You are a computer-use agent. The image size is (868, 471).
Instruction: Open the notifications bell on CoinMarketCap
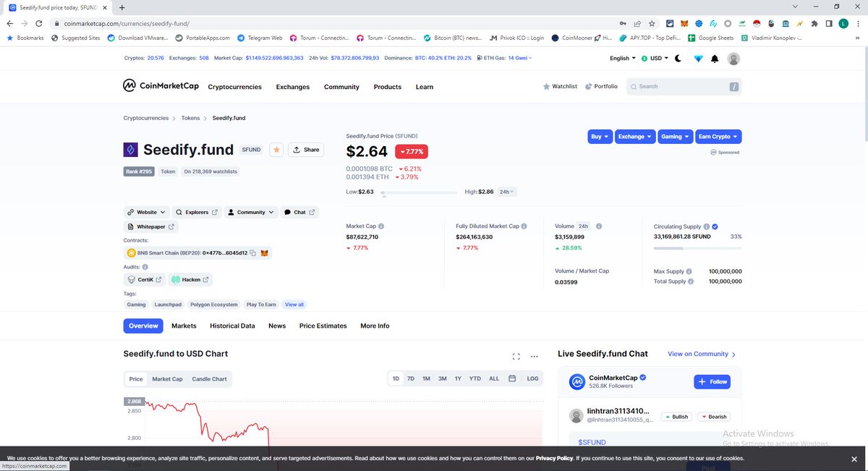715,59
